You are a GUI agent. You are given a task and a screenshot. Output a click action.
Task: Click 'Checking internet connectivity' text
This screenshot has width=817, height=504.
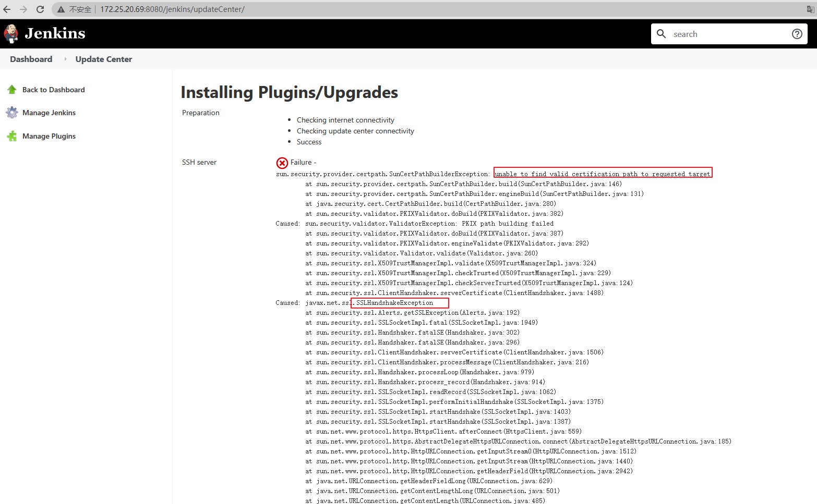[x=345, y=120]
